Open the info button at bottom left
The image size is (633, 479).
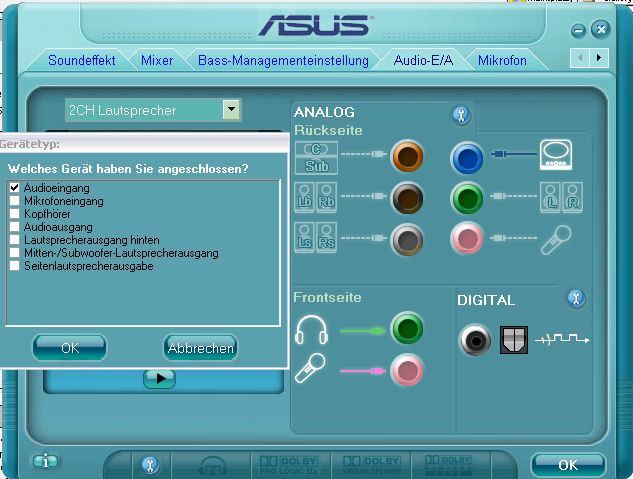[x=45, y=461]
